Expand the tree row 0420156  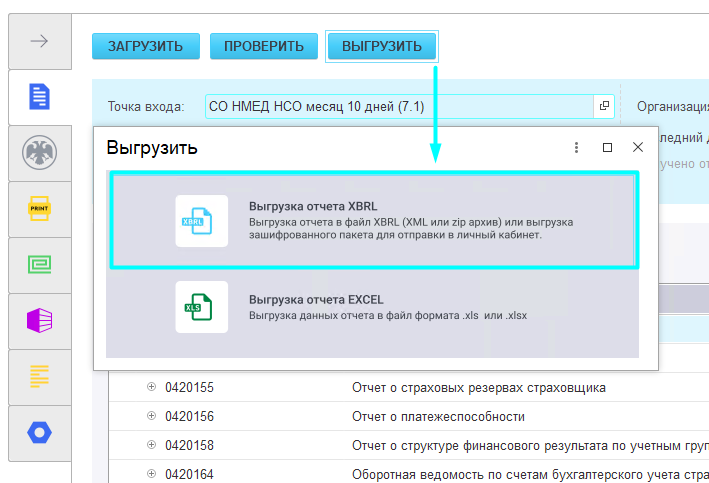[x=152, y=416]
